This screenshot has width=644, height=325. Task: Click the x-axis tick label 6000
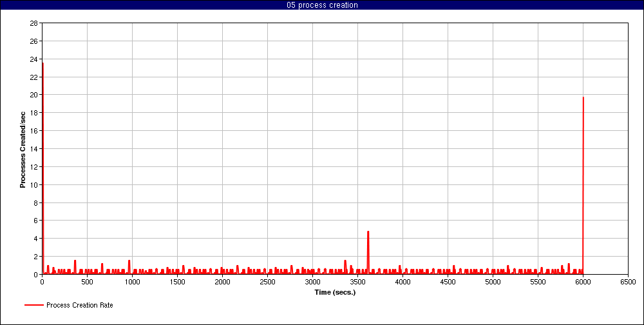click(x=583, y=282)
